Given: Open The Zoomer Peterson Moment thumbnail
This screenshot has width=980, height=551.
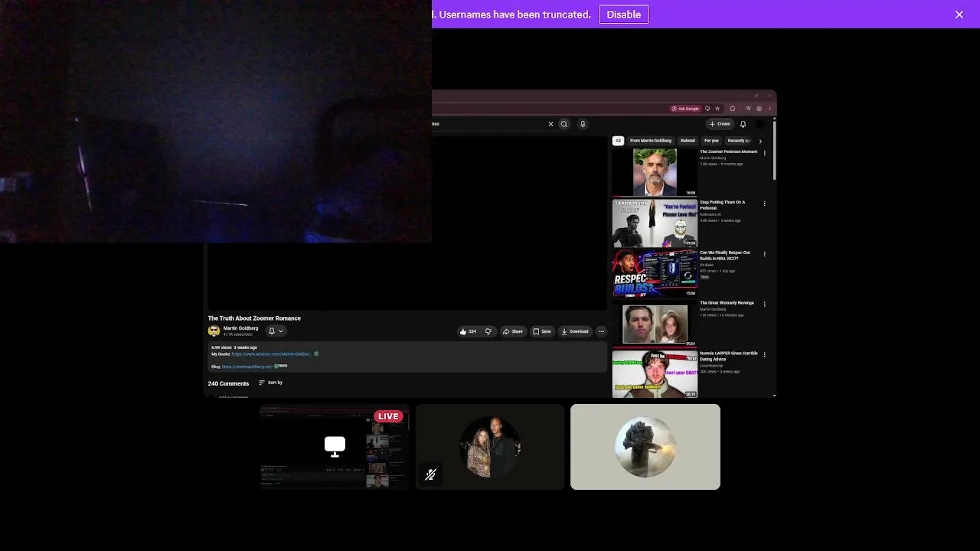Looking at the screenshot, I should click(x=655, y=172).
